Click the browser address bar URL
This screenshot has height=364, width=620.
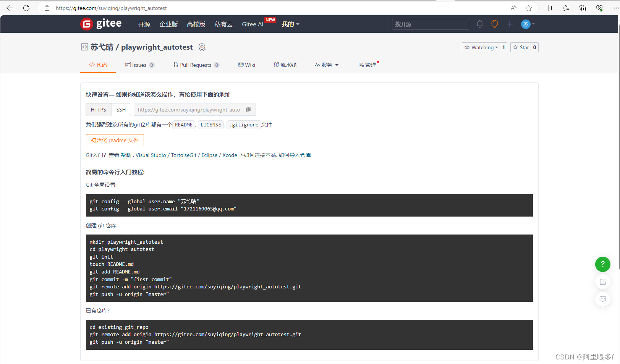click(111, 8)
